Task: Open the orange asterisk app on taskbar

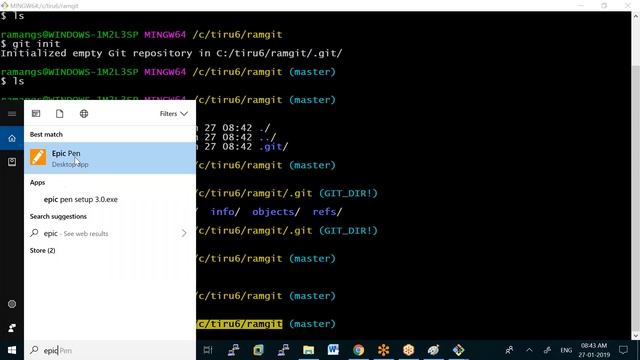Action: tap(384, 350)
